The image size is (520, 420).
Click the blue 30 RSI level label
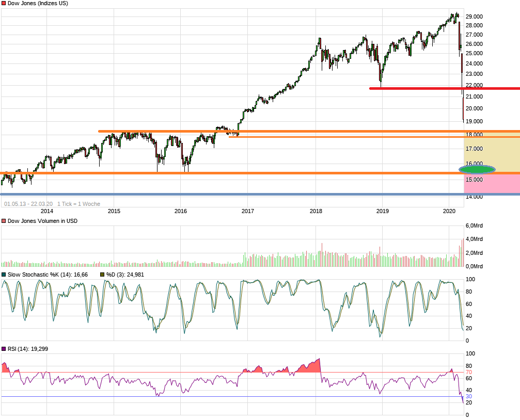468,396
